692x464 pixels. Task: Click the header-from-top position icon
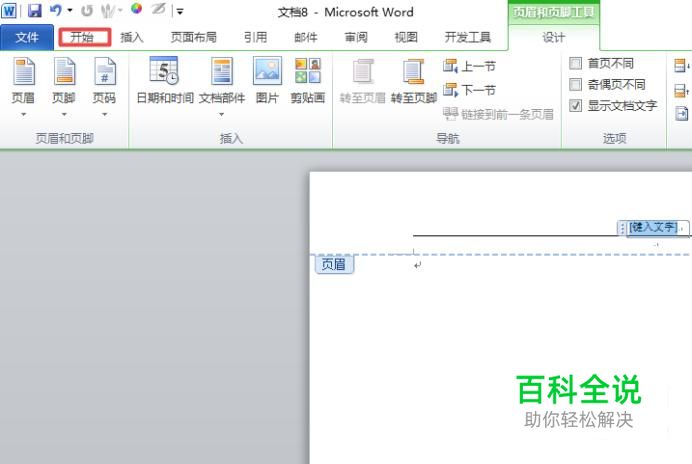(681, 66)
